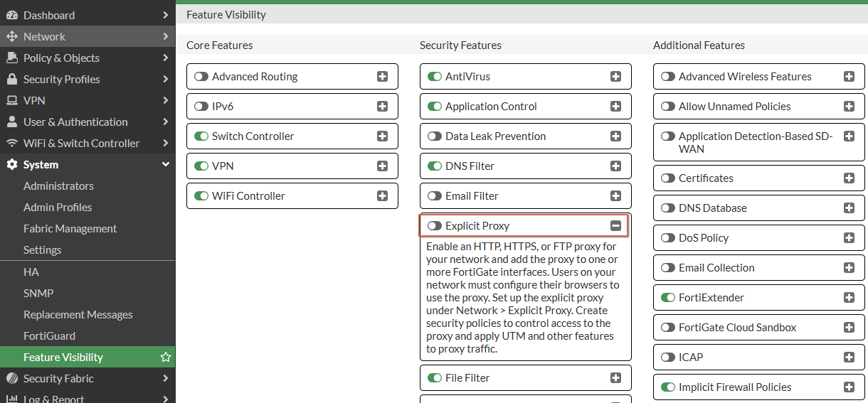868x403 pixels.
Task: Expand the AntiVirus plus icon
Action: [616, 77]
